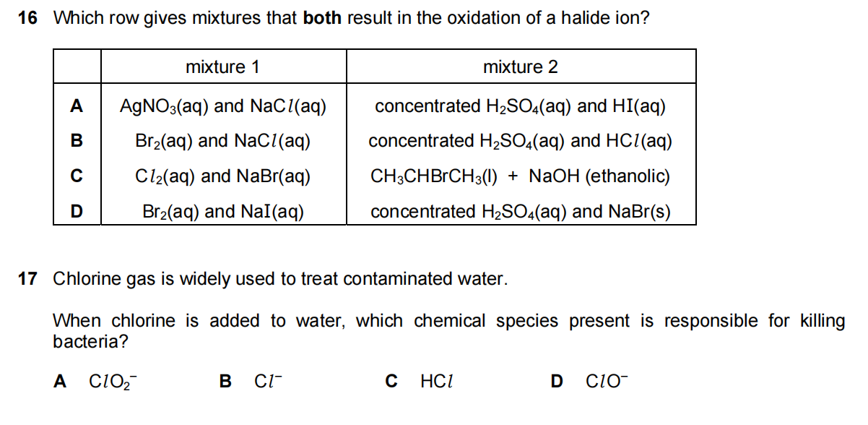Click the question number 17
This screenshot has height=425, width=868.
[27, 279]
